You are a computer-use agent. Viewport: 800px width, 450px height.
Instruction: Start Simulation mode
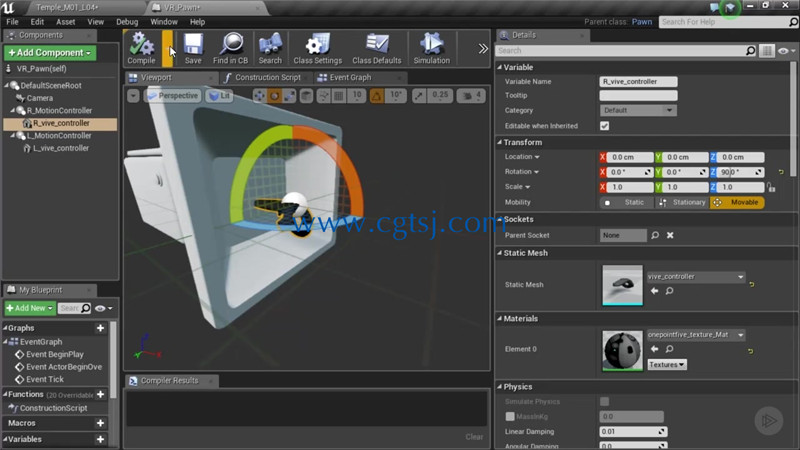[432, 48]
